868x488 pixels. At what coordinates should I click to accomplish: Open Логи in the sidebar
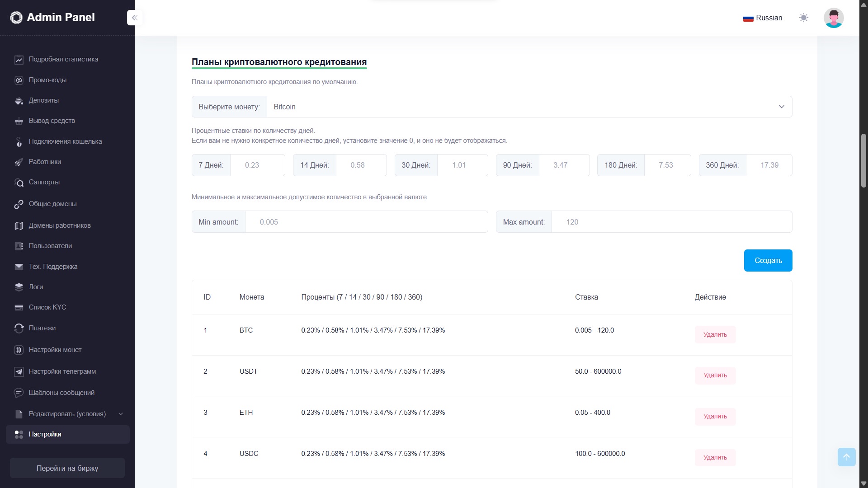coord(36,287)
